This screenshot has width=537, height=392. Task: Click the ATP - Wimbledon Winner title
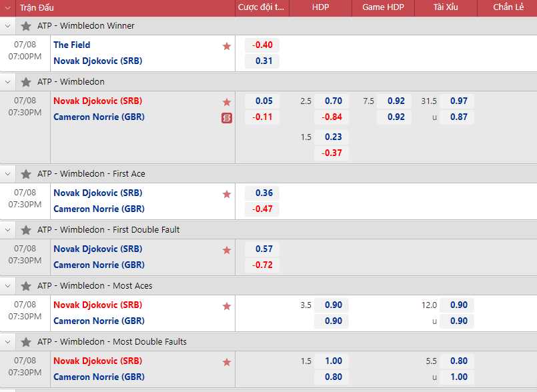(x=86, y=26)
